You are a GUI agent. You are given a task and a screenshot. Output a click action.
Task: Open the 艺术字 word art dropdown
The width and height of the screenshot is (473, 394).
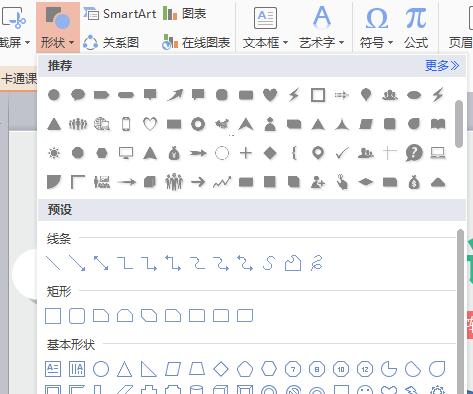click(x=321, y=27)
